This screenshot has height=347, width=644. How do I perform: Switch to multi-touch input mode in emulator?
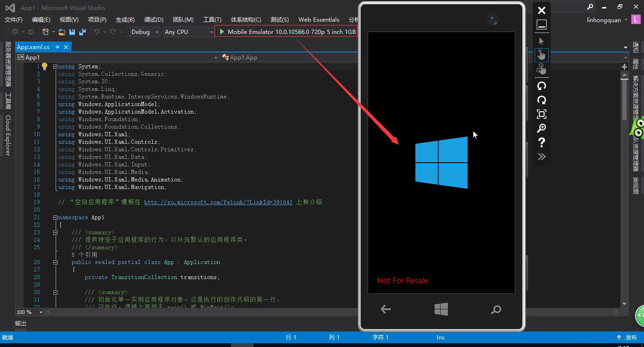click(541, 69)
